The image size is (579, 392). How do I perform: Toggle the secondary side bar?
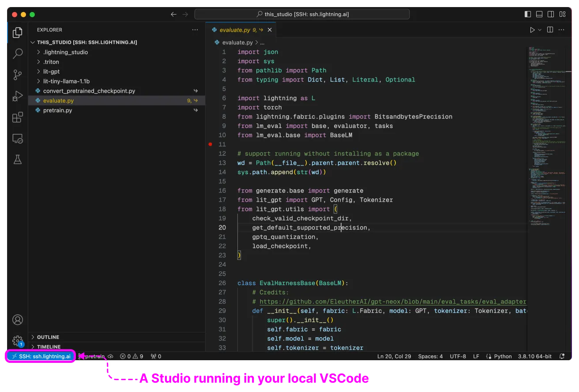(x=551, y=14)
